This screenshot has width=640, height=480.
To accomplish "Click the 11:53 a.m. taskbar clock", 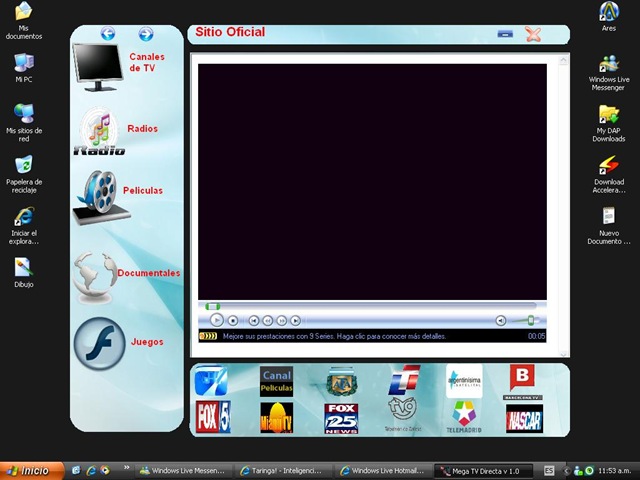I will [614, 471].
